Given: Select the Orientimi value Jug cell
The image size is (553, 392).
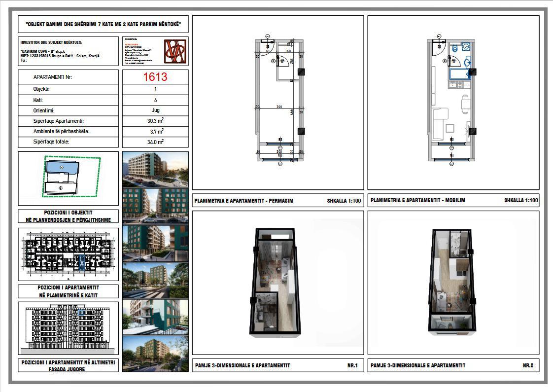Looking at the screenshot, I should coord(155,110).
